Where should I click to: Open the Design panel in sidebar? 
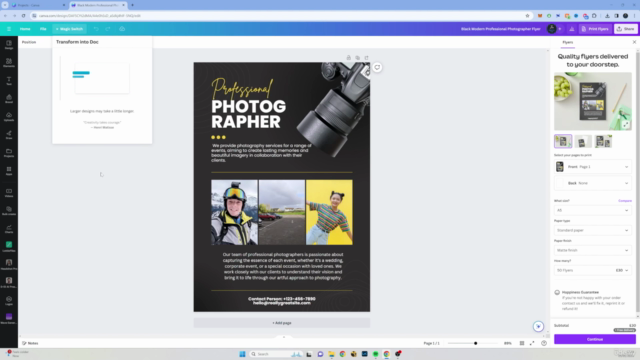coord(9,44)
